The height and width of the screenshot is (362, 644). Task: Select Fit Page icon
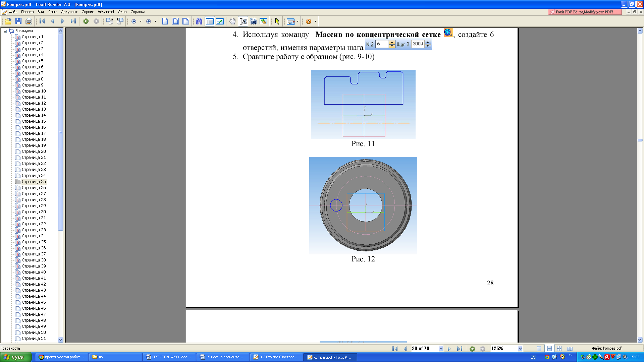175,21
